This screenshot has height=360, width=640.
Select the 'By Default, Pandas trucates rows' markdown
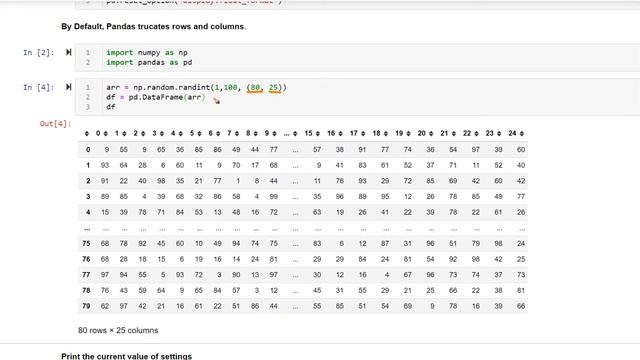pos(153,27)
